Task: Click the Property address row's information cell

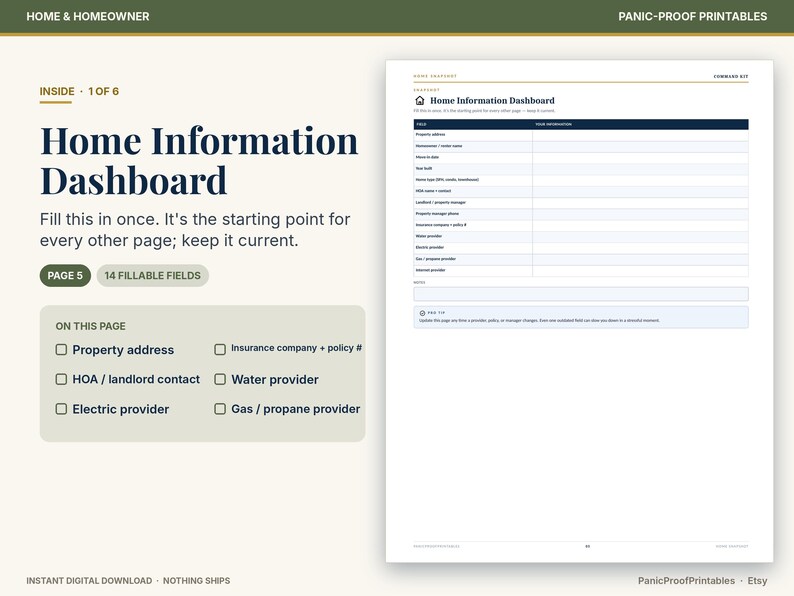Action: click(641, 135)
